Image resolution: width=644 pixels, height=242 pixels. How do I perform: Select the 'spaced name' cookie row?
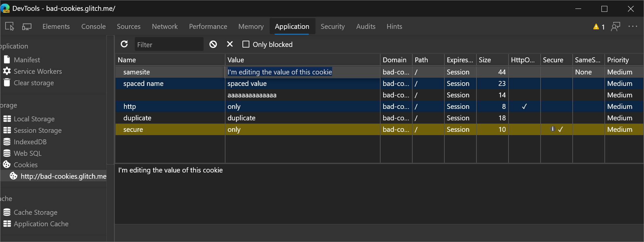[143, 84]
